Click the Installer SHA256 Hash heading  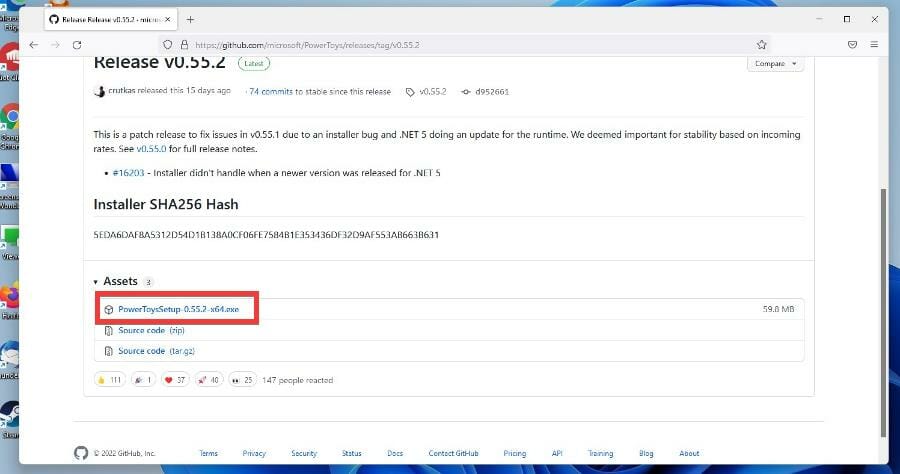[x=166, y=204]
